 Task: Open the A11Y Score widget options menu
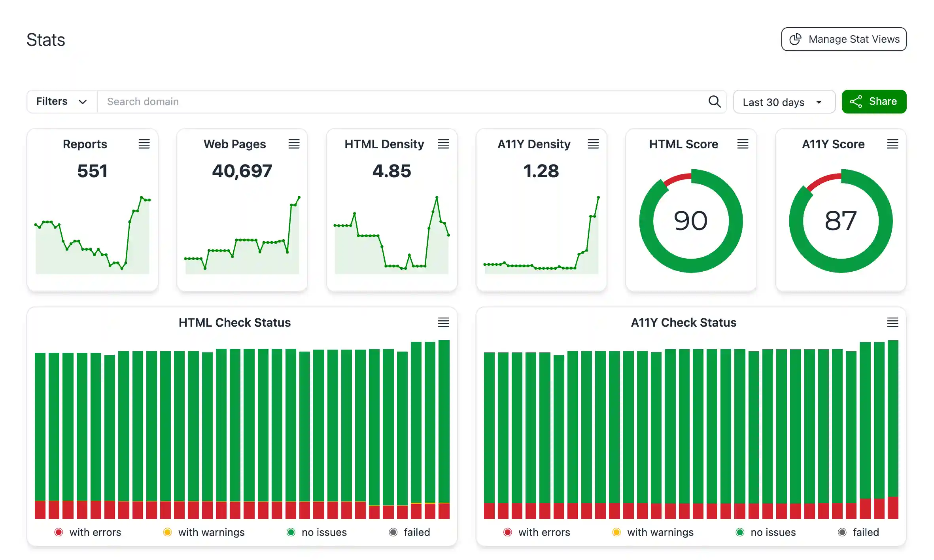click(892, 144)
